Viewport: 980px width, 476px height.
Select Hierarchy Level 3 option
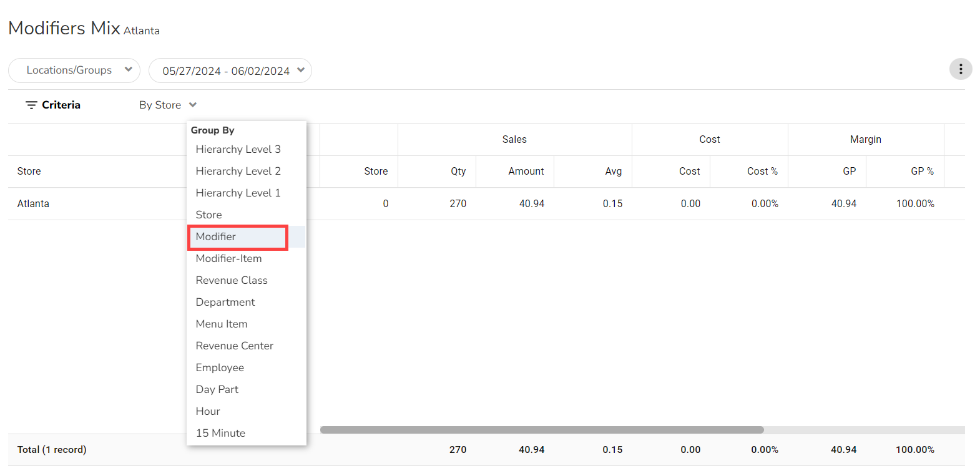pyautogui.click(x=238, y=149)
